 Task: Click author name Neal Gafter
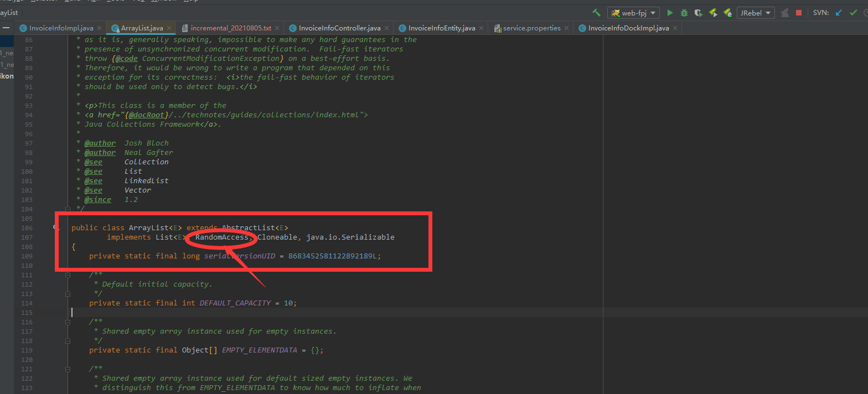(x=149, y=152)
